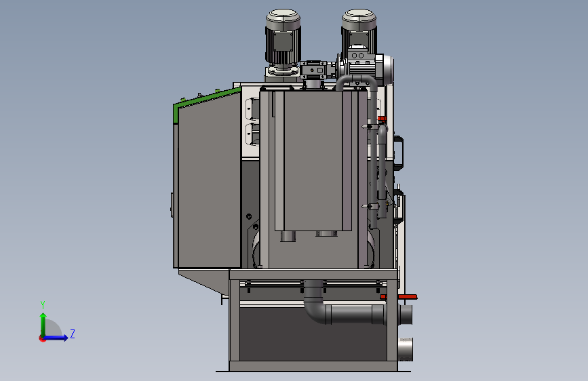This screenshot has height=381, width=588.
Task: Select the central tank front panel
Action: tap(313, 159)
